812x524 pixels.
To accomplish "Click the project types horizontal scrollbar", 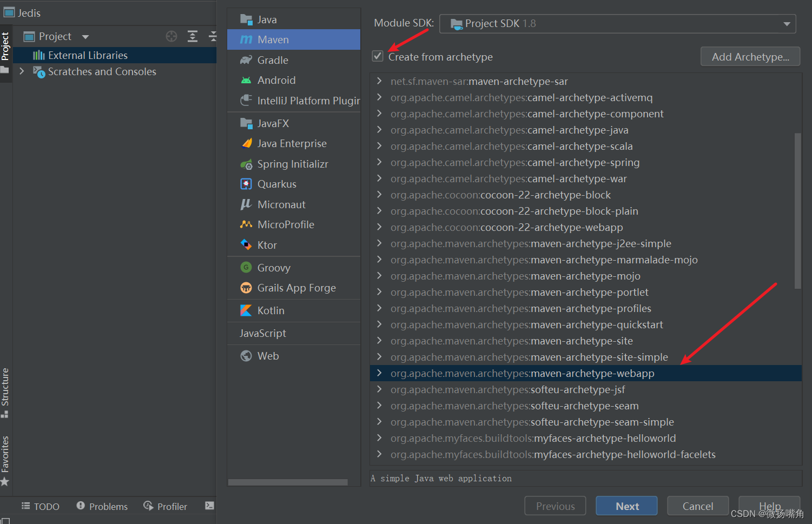I will tap(288, 482).
